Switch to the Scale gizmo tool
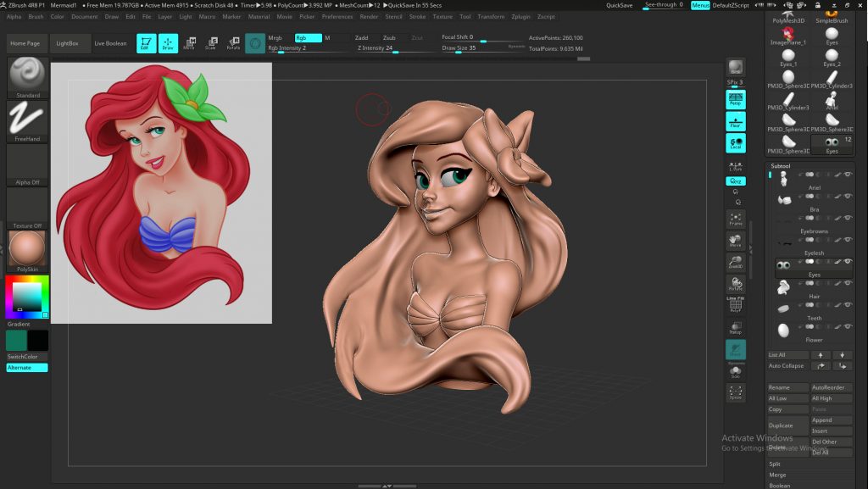 tap(211, 43)
